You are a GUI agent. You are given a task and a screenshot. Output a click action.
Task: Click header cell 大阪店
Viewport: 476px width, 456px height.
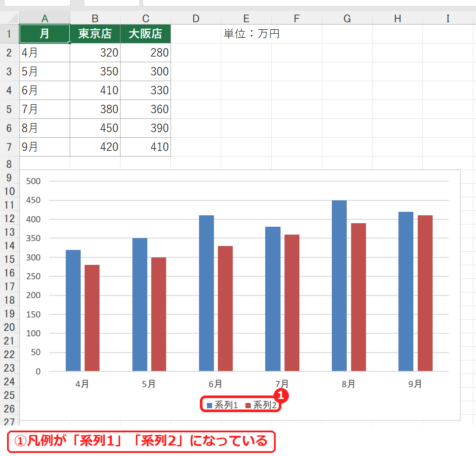tap(146, 34)
